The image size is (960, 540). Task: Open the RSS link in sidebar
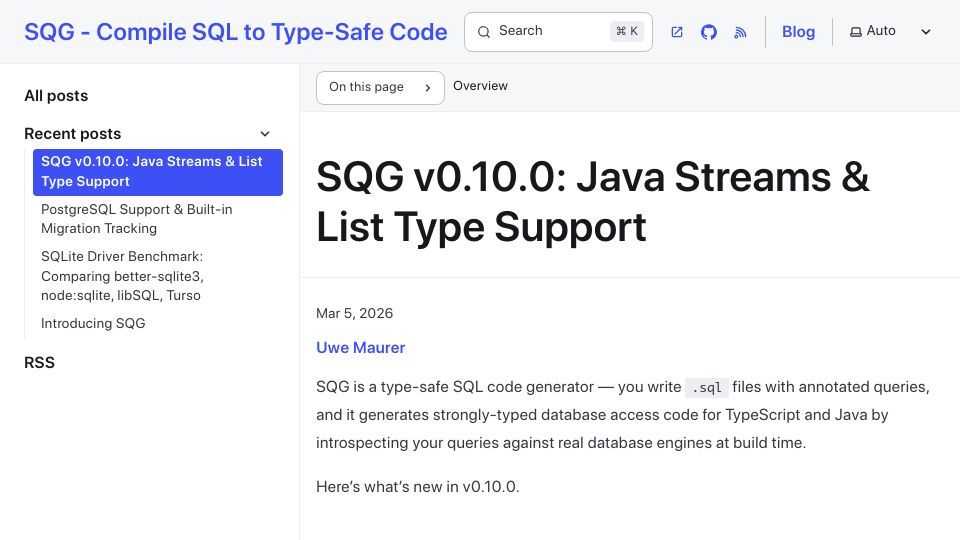39,362
